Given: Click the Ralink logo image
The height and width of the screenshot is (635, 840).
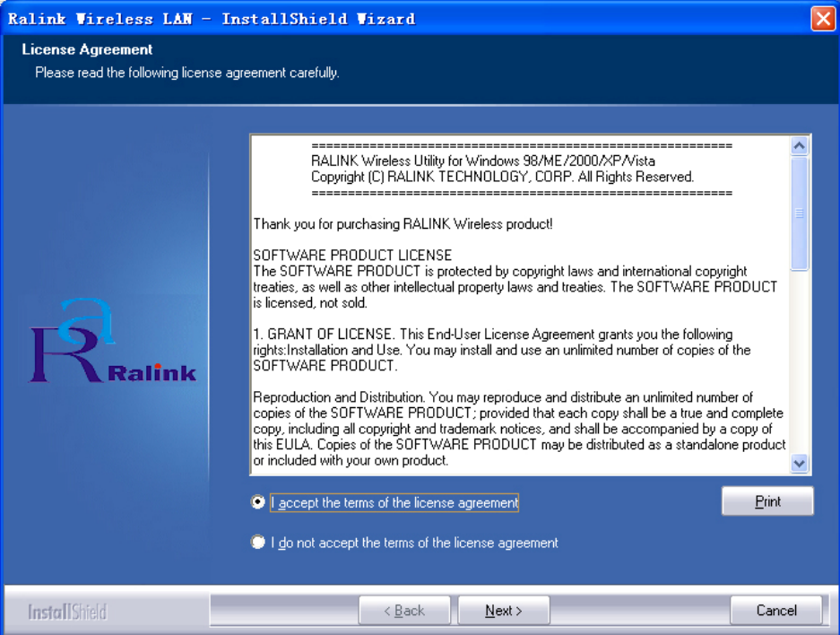Looking at the screenshot, I should click(114, 341).
